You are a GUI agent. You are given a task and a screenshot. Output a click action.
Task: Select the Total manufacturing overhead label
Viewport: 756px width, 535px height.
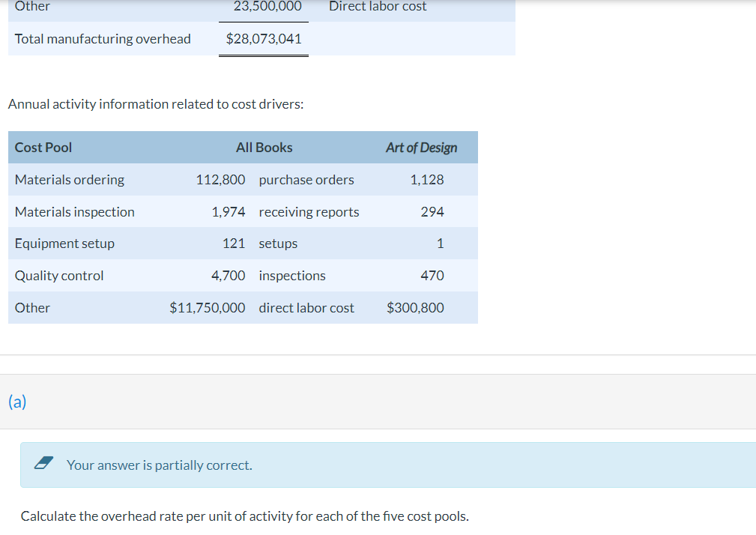103,39
